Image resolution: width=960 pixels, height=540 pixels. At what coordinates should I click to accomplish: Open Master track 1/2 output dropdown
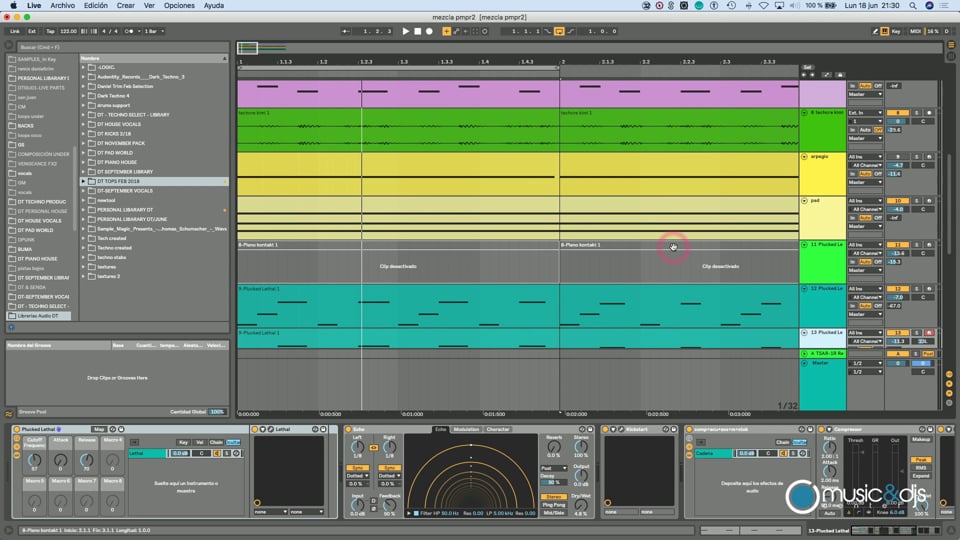pyautogui.click(x=865, y=372)
